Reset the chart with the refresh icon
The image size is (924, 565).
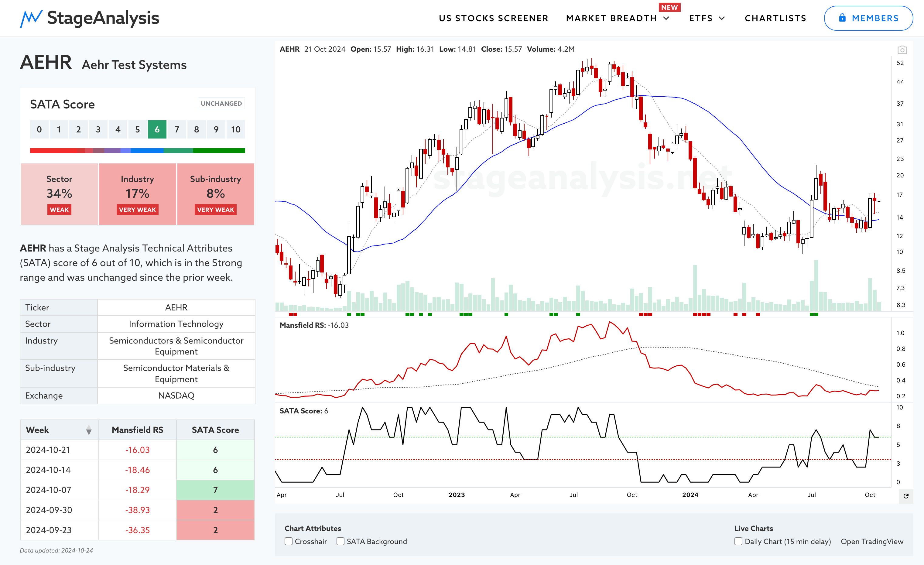click(x=906, y=496)
